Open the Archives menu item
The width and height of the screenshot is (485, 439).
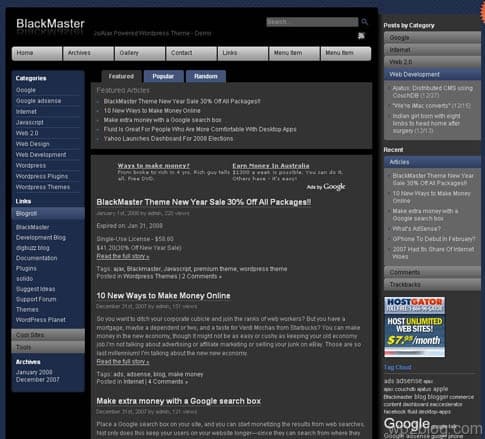(88, 53)
